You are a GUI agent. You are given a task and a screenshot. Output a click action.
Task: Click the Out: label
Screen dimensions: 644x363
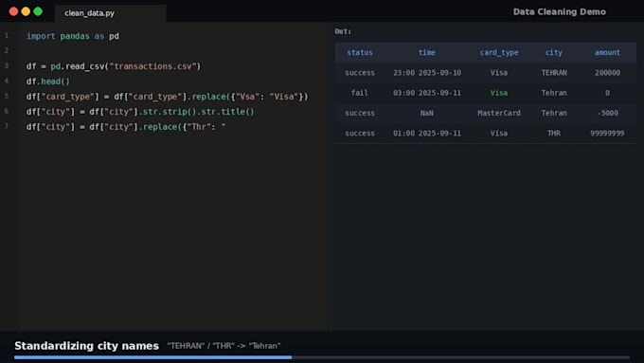pyautogui.click(x=343, y=31)
